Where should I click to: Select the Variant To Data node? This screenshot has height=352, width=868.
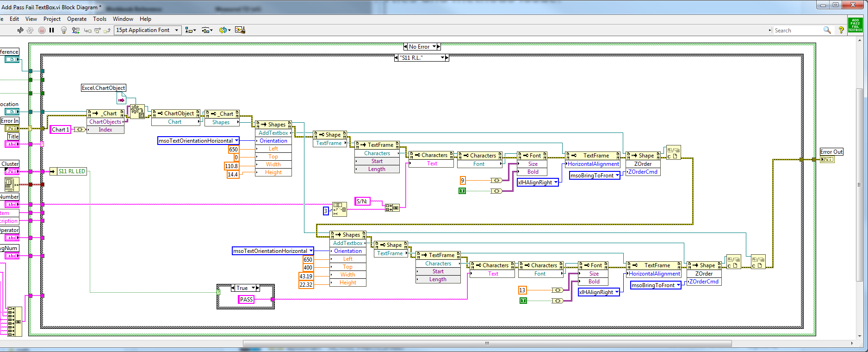point(136,111)
